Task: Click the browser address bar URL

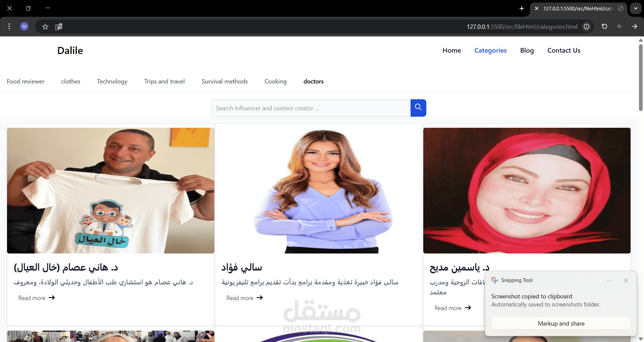Action: [522, 26]
